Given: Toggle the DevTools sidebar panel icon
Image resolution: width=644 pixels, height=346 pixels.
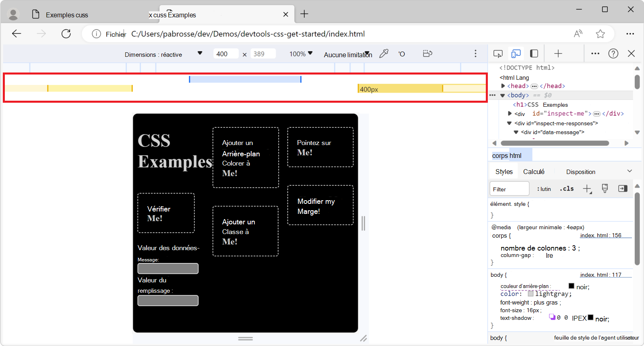Looking at the screenshot, I should pos(534,54).
